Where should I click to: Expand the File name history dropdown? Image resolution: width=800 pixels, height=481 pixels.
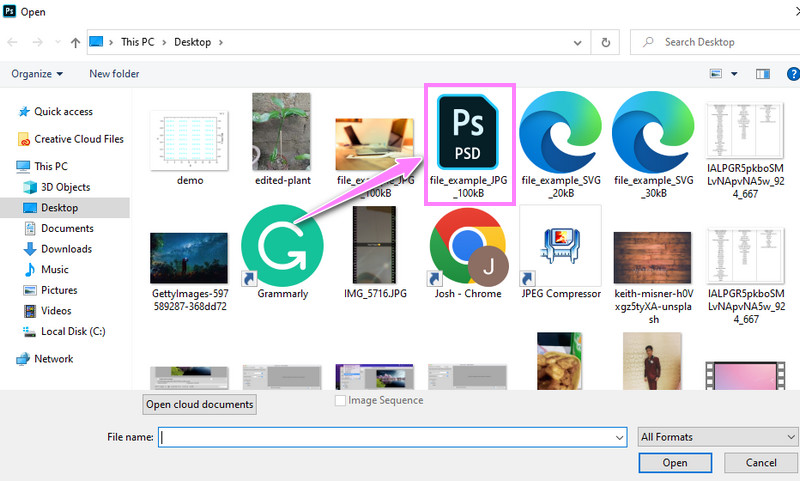[620, 437]
